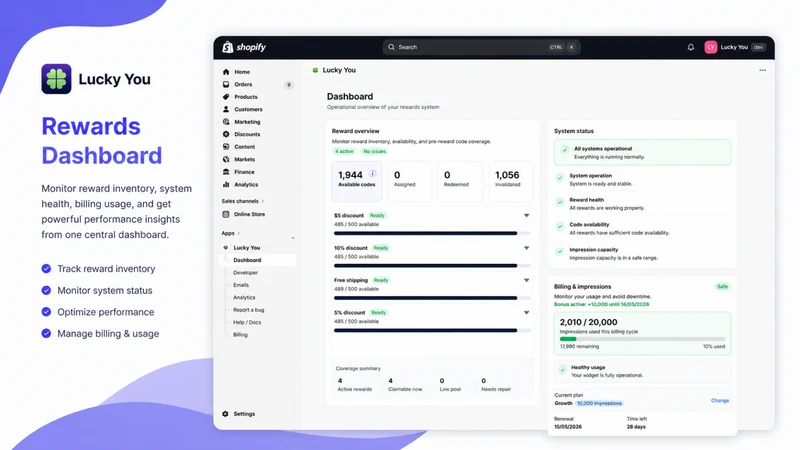800x450 pixels.
Task: Click the Products tag icon
Action: [x=226, y=97]
